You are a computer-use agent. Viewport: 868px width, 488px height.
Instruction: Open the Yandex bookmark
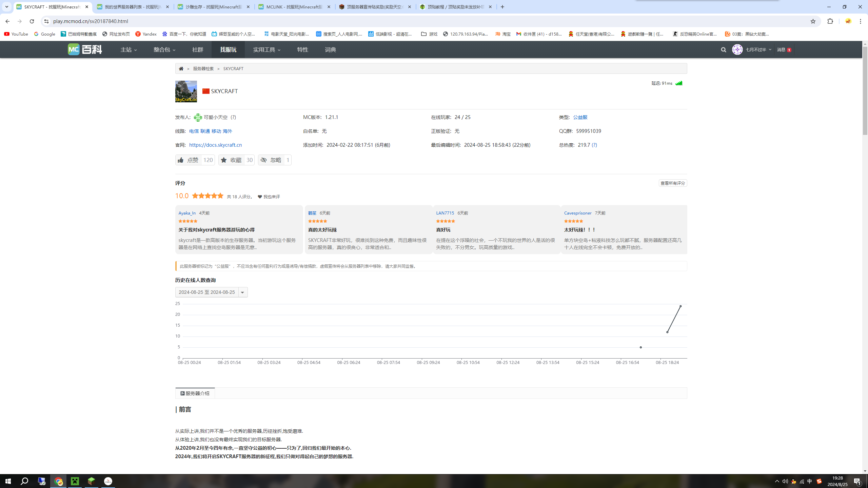coord(146,34)
